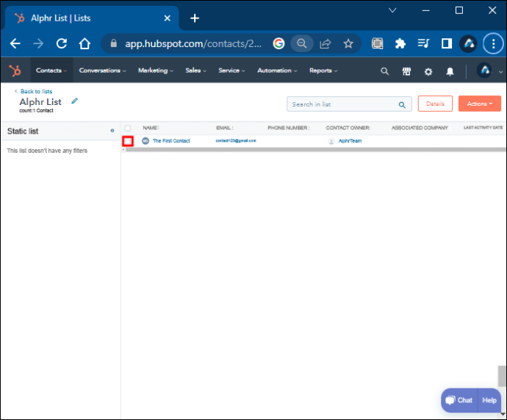Open the Marketing menu
Image resolution: width=507 pixels, height=420 pixels.
coord(155,71)
